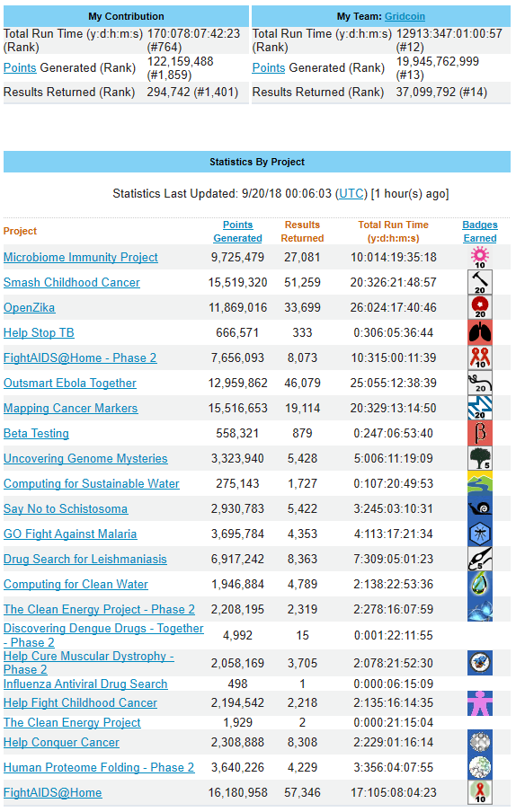Click the Smash Childhood Cancer hammer badge
This screenshot has height=812, width=516.
480,282
